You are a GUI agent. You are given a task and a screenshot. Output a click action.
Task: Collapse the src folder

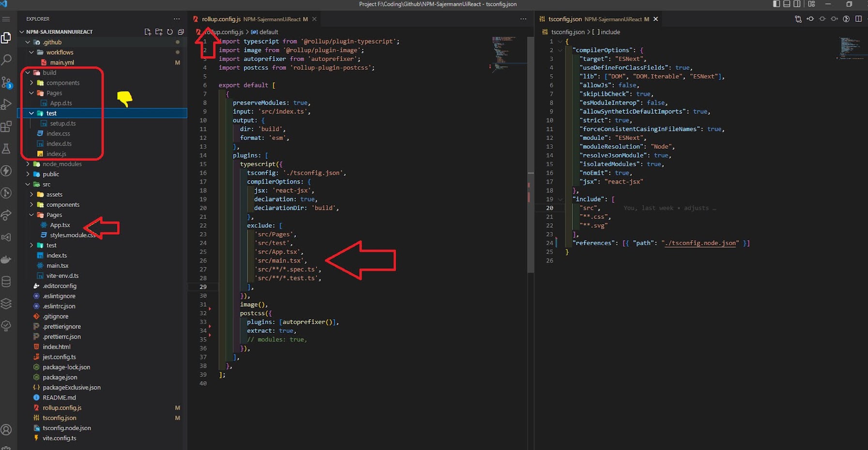[28, 185]
